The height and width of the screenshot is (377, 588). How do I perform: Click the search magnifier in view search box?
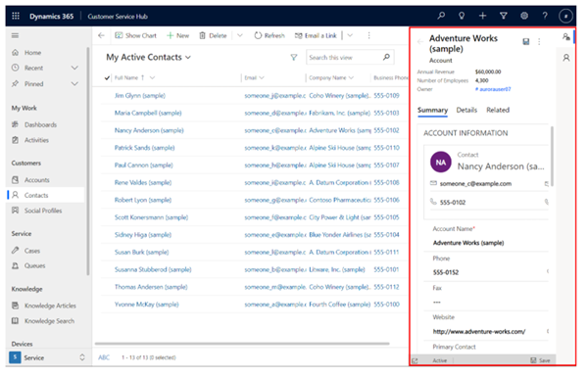click(x=386, y=57)
